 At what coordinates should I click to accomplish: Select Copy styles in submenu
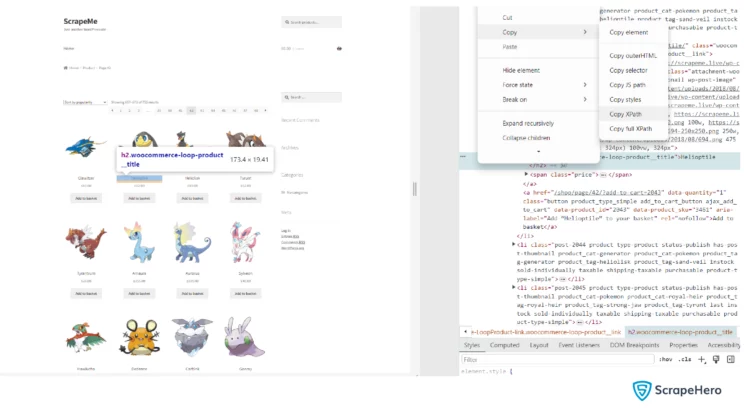click(x=625, y=100)
